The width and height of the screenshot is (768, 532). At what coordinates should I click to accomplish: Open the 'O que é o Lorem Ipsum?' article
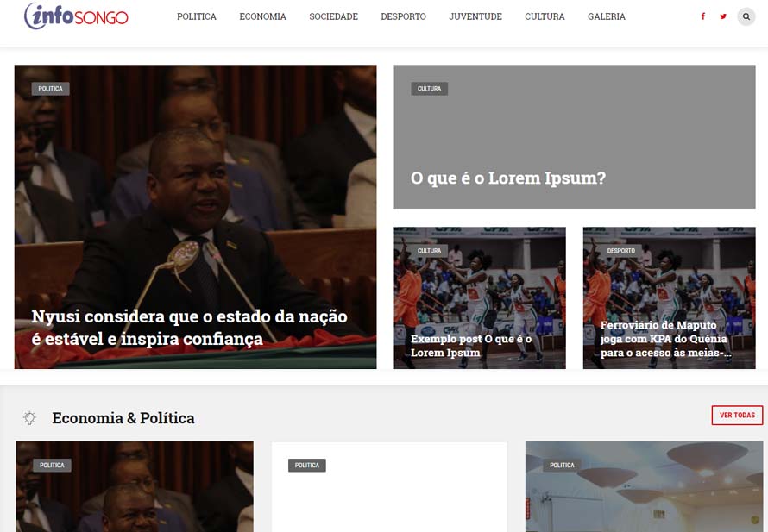pyautogui.click(x=508, y=178)
